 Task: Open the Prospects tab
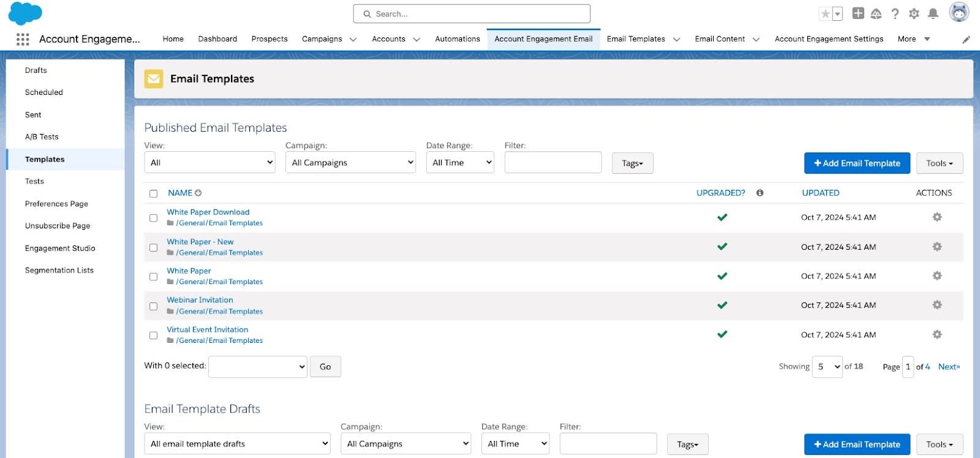click(269, 39)
